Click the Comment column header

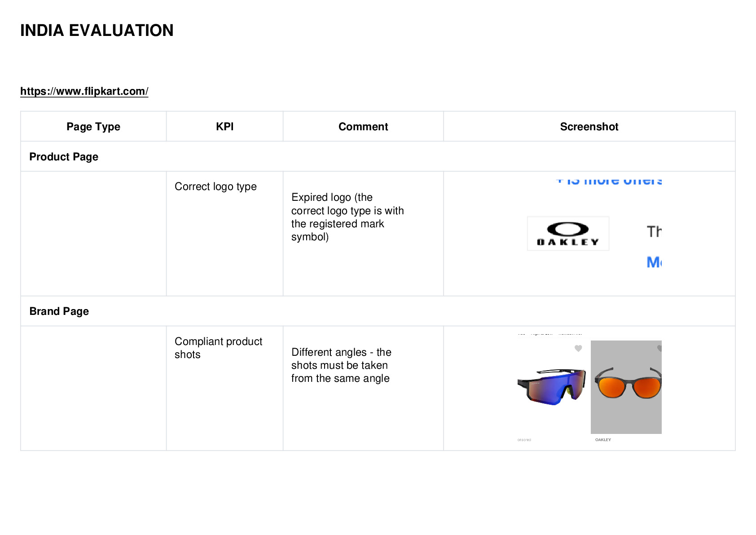click(363, 127)
